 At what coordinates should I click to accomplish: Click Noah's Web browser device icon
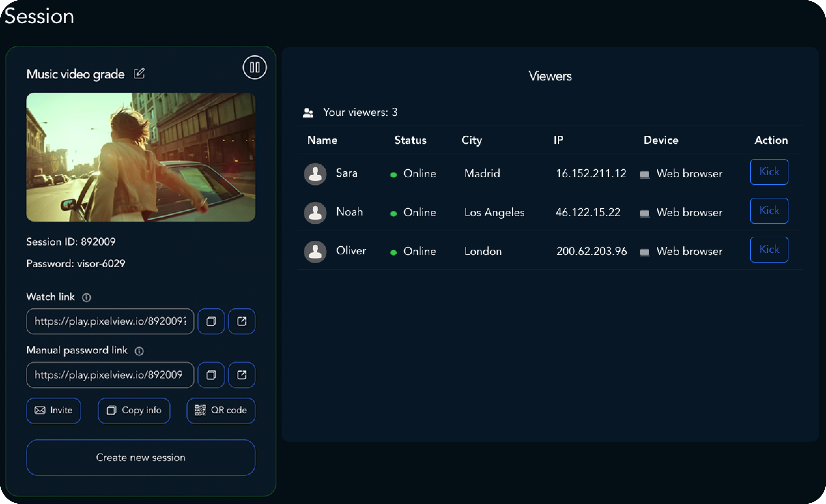tap(644, 213)
